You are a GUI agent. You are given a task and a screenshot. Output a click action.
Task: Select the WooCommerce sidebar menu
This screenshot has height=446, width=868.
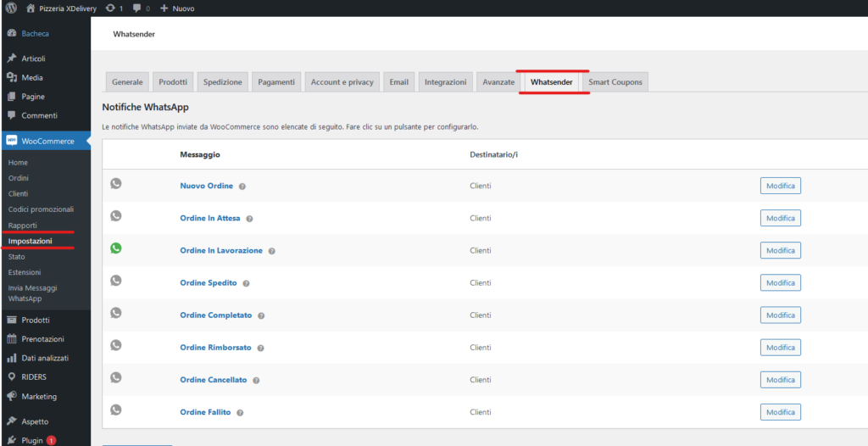pos(45,141)
